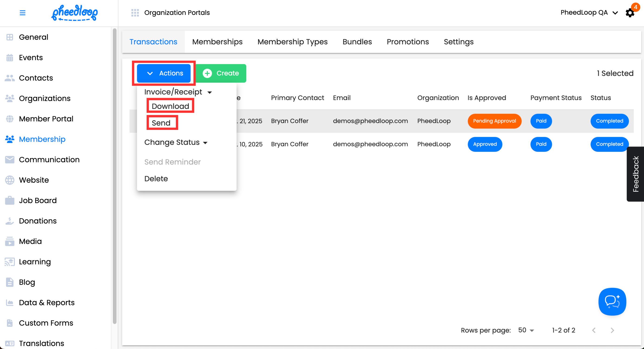Screen dimensions: 644x349
Task: Open settings gear with notification badge
Action: pos(630,13)
